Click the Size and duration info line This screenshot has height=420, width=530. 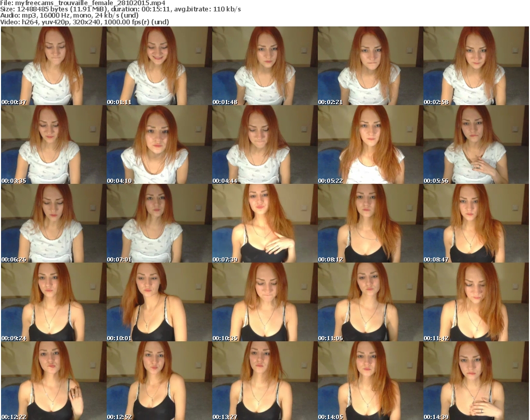click(x=120, y=9)
